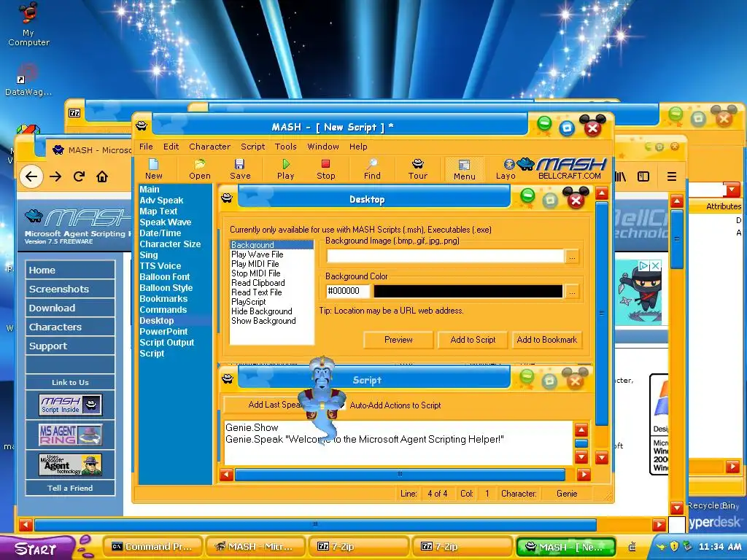
Task: Open the Help menu
Action: tap(358, 147)
